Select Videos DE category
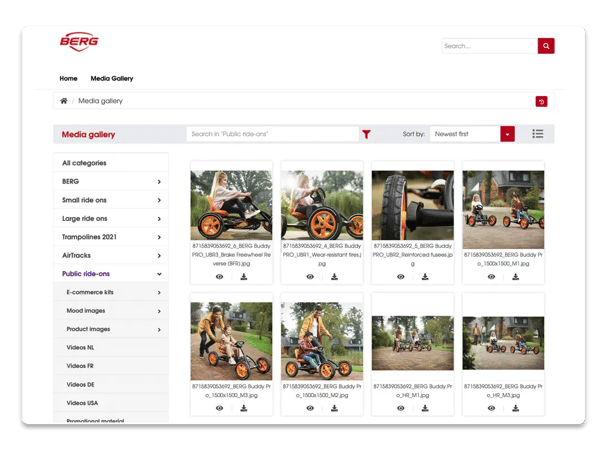The height and width of the screenshot is (450, 600). click(111, 384)
